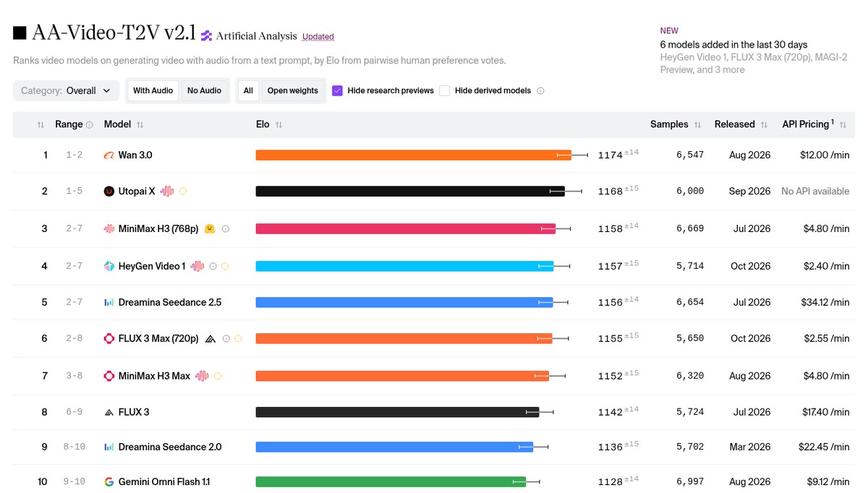868x493 pixels.
Task: Open the Category: Overall dropdown
Action: pyautogui.click(x=67, y=90)
